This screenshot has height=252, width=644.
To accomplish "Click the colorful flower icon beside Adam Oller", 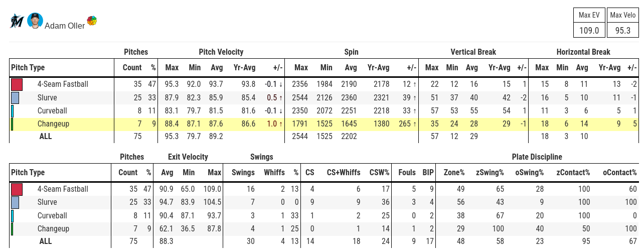I will tap(92, 21).
